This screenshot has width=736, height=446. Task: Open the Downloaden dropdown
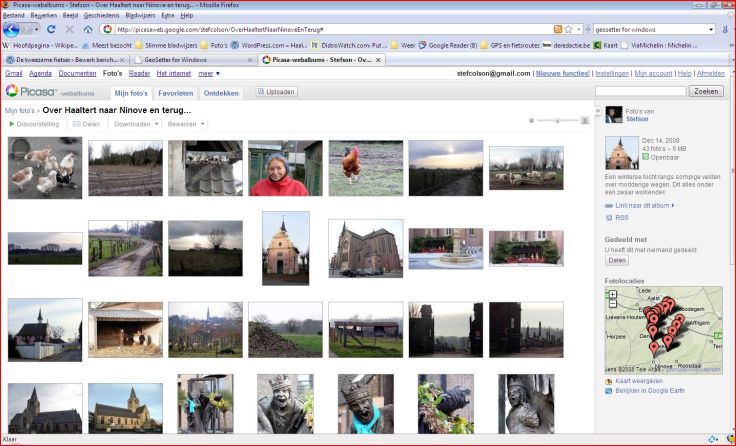tap(136, 124)
